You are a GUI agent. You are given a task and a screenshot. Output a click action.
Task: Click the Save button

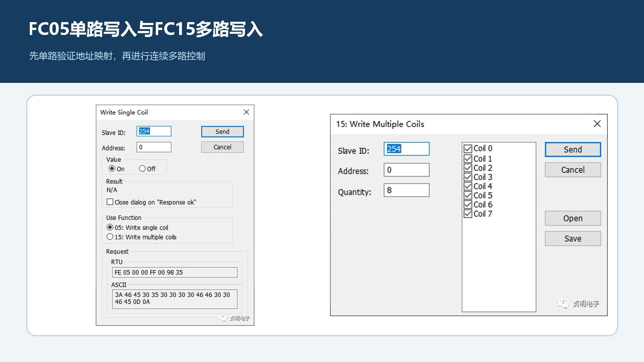573,239
